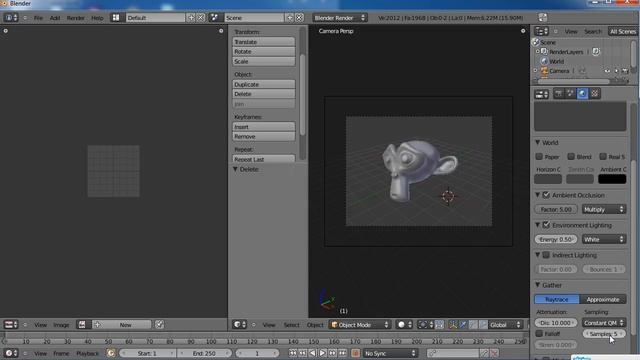Jump to the last frame
Screen dimensions: 640x360
(x=342, y=353)
